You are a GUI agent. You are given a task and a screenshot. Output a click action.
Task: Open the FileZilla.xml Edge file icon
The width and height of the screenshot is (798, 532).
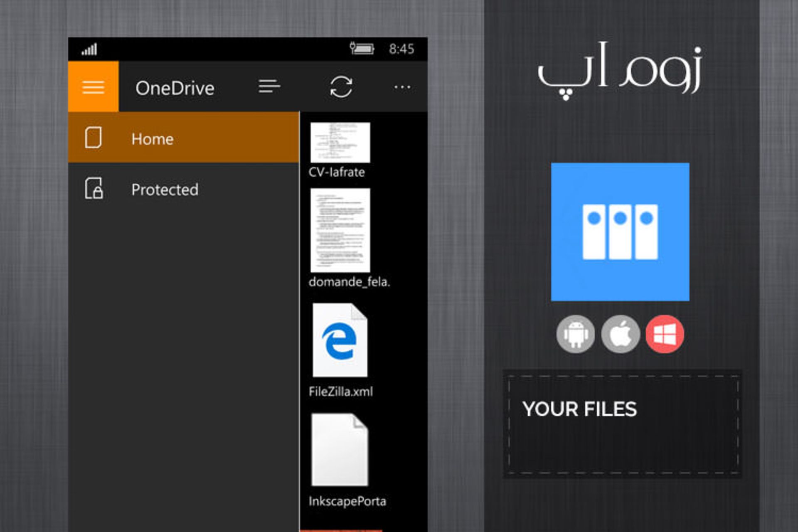pyautogui.click(x=340, y=340)
